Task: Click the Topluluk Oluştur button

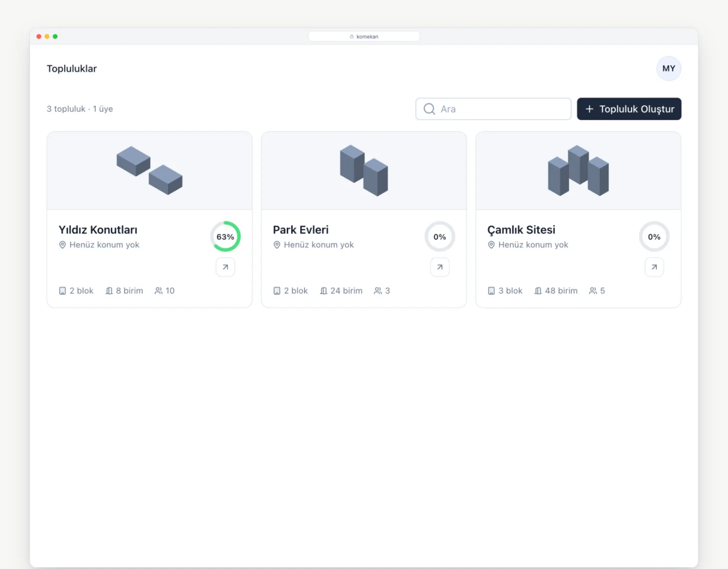Action: (x=629, y=109)
